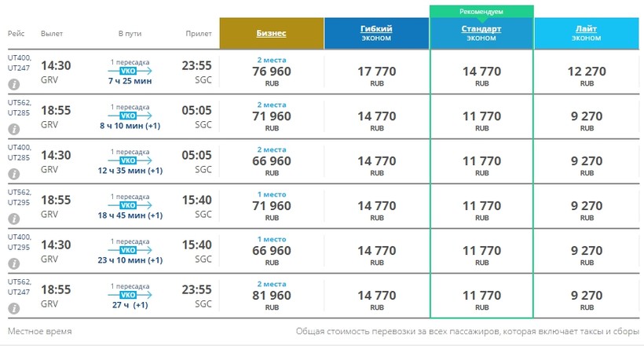
Task: Open the Гибкий эконом fare header
Action: [377, 33]
